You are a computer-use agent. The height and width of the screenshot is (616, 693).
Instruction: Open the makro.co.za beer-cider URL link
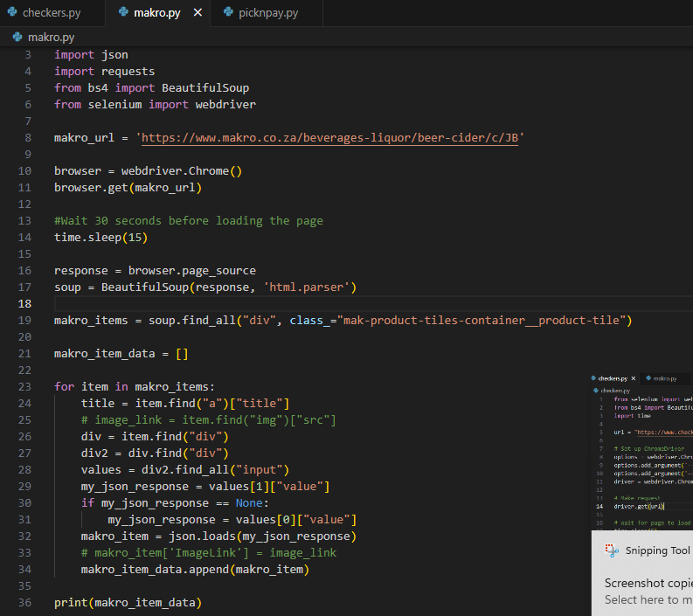click(x=329, y=138)
